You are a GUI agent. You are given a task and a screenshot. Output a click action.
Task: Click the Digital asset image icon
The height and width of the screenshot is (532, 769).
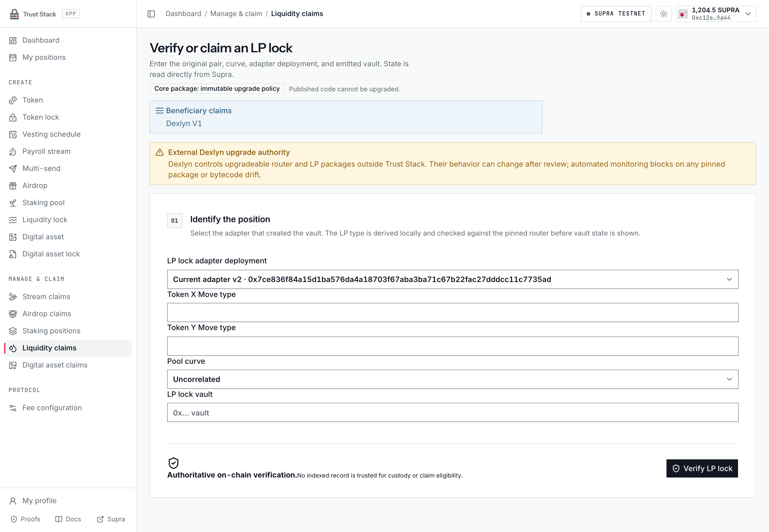tap(13, 237)
